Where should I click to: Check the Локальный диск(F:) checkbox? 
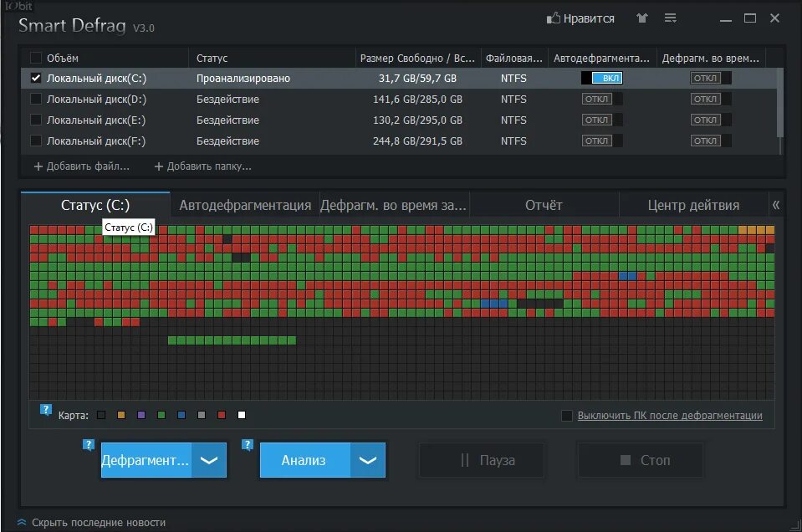[36, 141]
